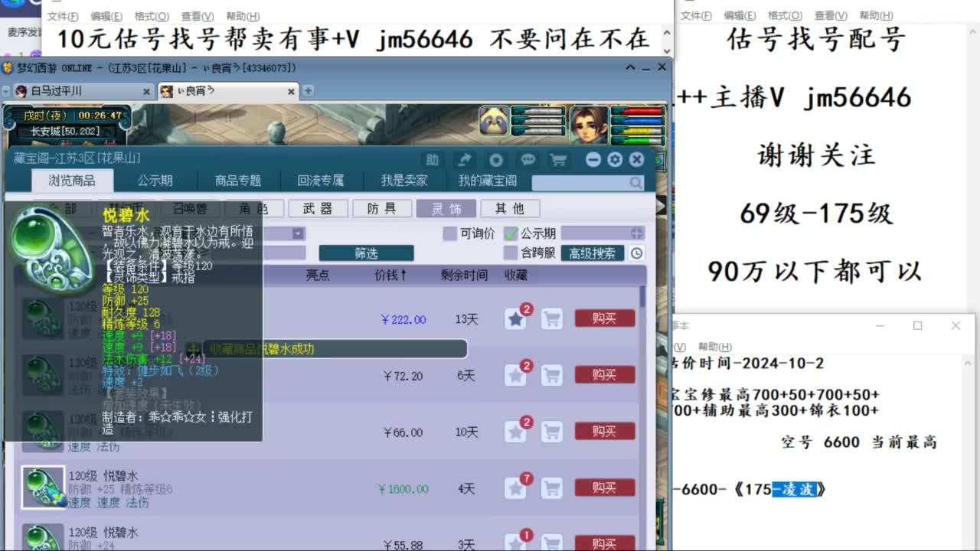Viewport: 980px width, 551px height.
Task: Favorite the ¥222.00 item star
Action: pyautogui.click(x=516, y=319)
